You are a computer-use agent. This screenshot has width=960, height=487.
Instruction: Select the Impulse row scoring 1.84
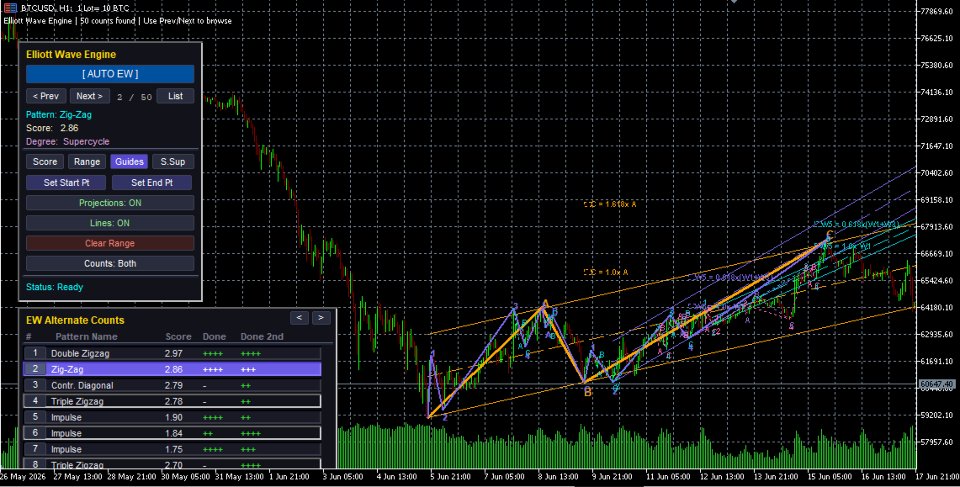click(x=172, y=433)
